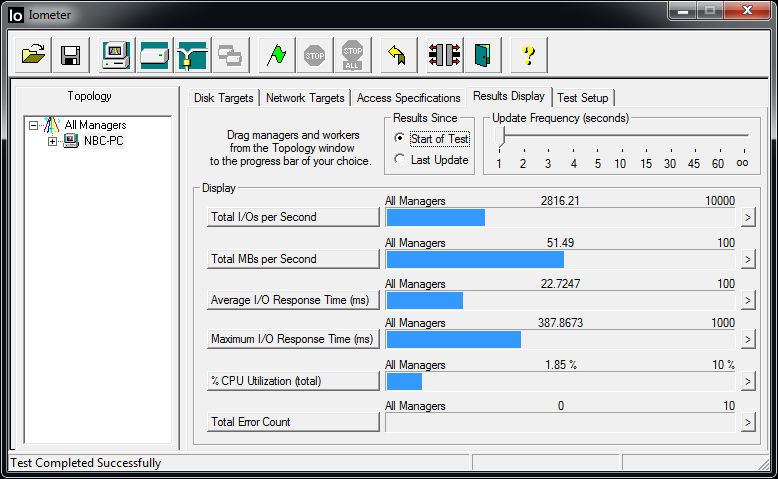Click Total MBs per Second button
778x479 pixels.
(x=293, y=259)
